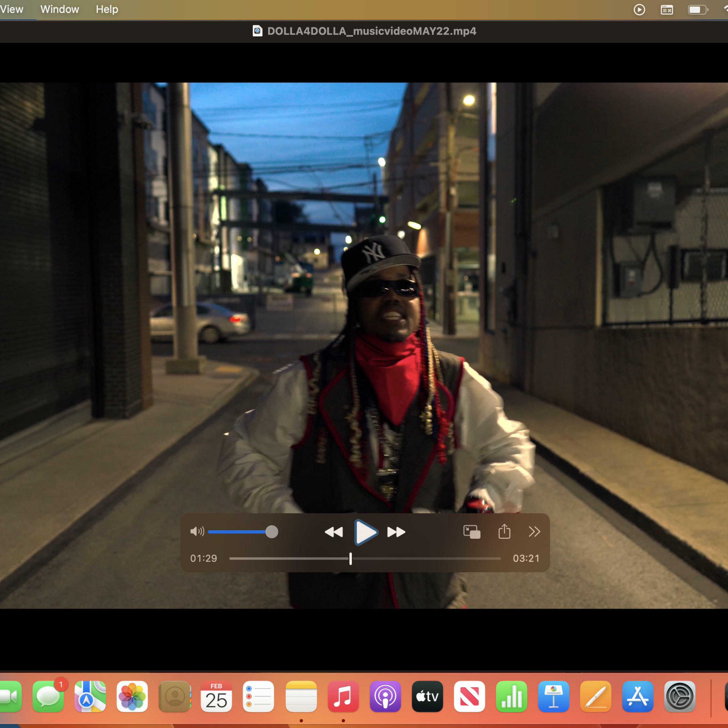Click the playhead on the timeline
The image size is (728, 728).
pos(350,558)
